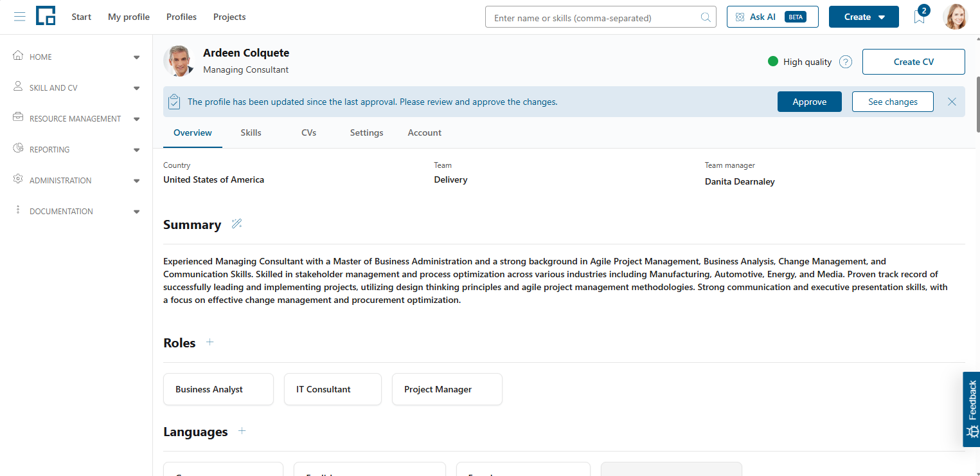Open the Create dropdown button
The width and height of the screenshot is (980, 476).
tap(864, 17)
